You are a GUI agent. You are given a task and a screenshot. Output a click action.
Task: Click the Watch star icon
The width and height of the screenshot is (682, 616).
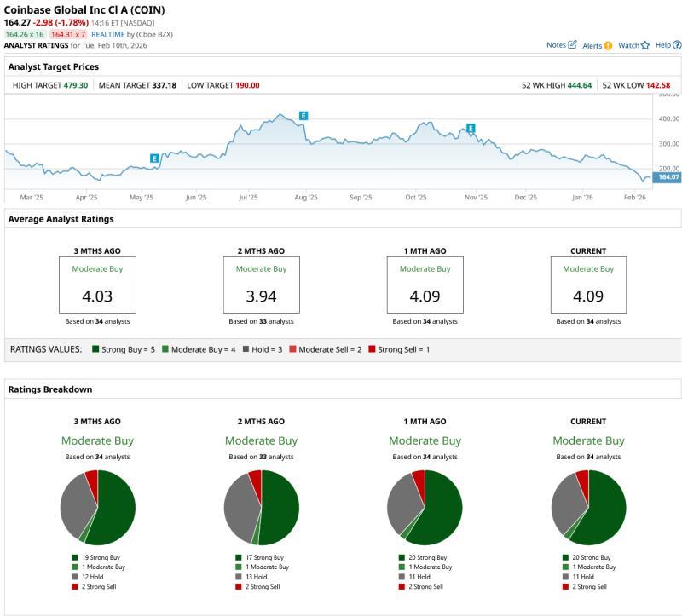click(x=645, y=45)
